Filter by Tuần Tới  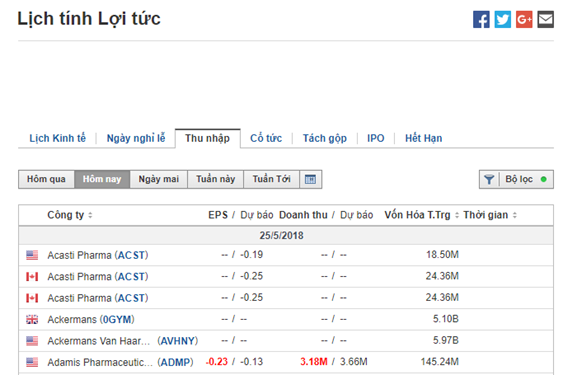click(271, 179)
